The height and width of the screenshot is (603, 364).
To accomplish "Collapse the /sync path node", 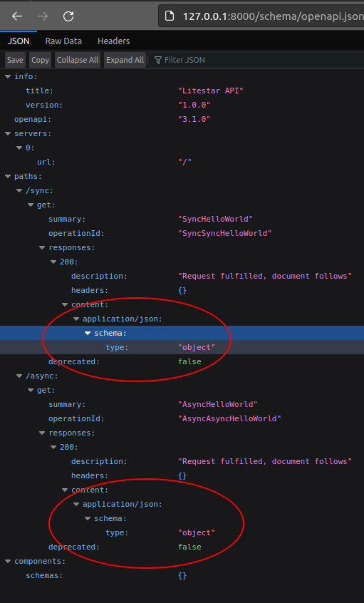I will pyautogui.click(x=19, y=191).
